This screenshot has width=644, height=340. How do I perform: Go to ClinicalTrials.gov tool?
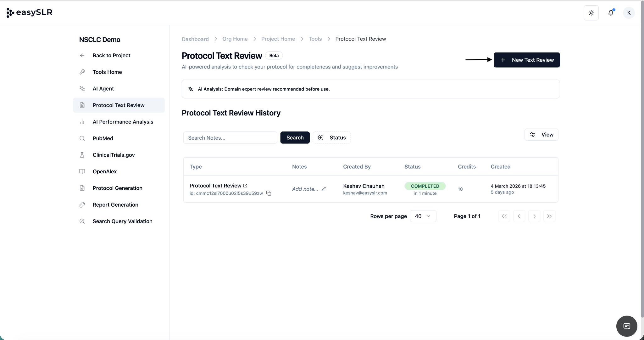tap(114, 155)
